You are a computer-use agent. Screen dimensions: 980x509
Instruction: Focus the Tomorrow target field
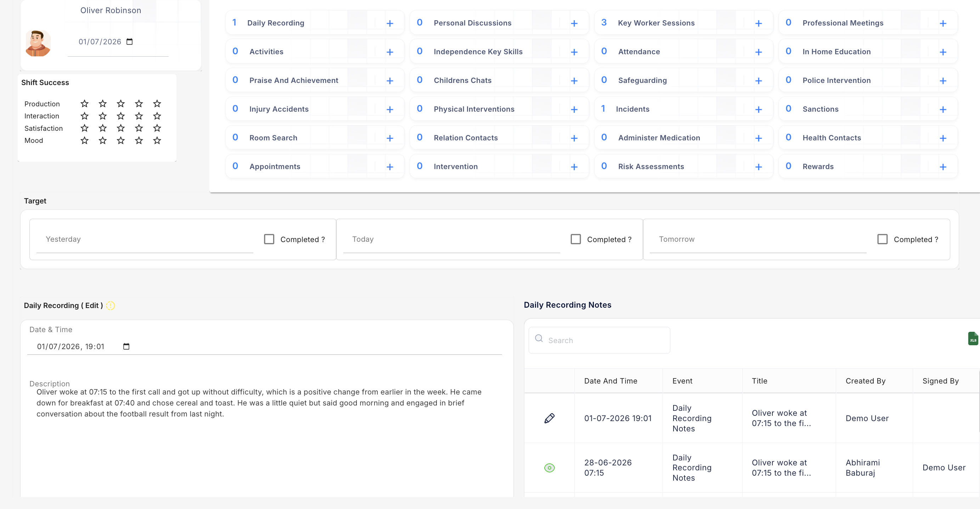pyautogui.click(x=758, y=239)
